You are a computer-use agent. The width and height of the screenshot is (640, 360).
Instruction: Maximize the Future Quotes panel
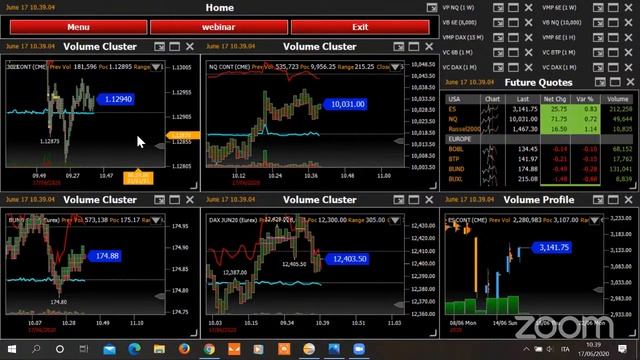(615, 82)
